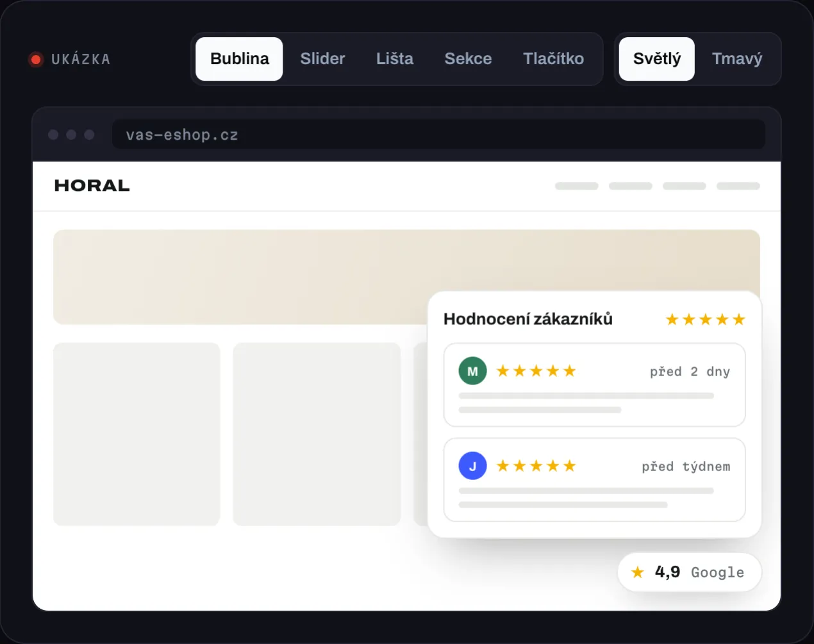The height and width of the screenshot is (644, 814).
Task: Enable the Světlý theme
Action: (657, 59)
